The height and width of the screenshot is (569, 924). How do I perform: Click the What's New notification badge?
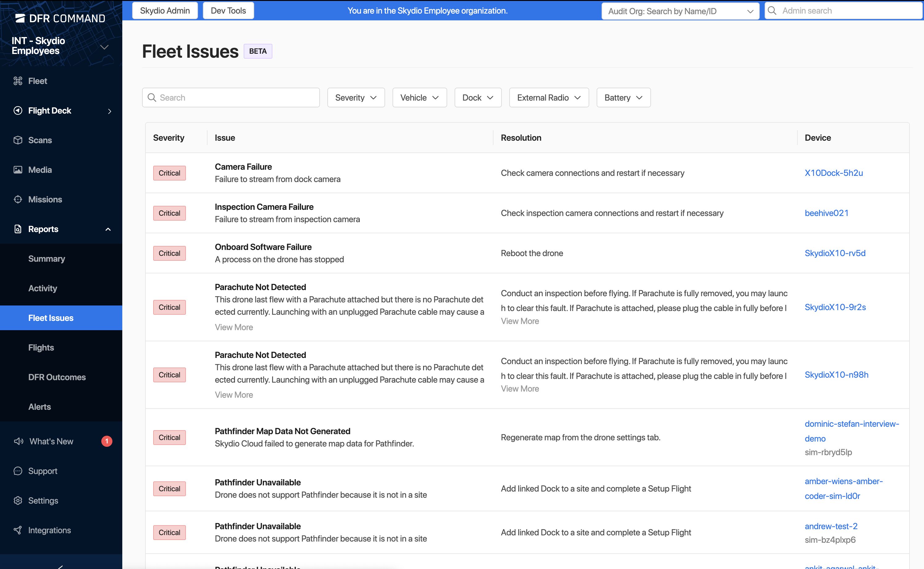pos(107,441)
